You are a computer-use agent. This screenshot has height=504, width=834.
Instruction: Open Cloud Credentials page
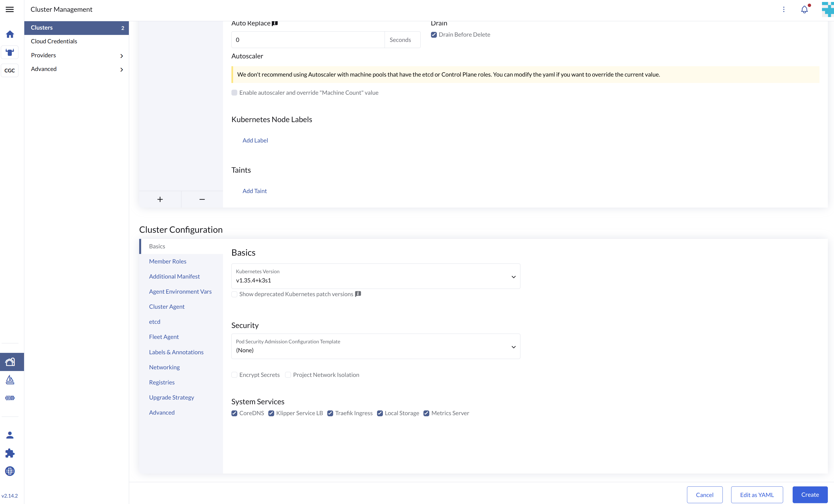click(x=54, y=41)
